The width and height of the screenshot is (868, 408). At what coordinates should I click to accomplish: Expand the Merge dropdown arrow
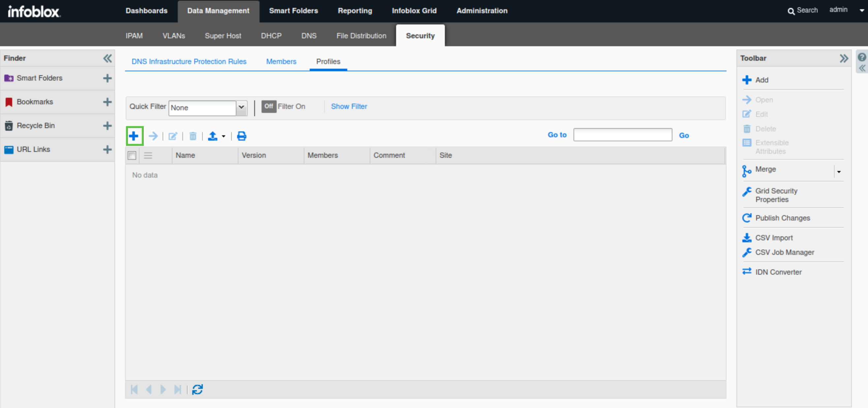839,172
